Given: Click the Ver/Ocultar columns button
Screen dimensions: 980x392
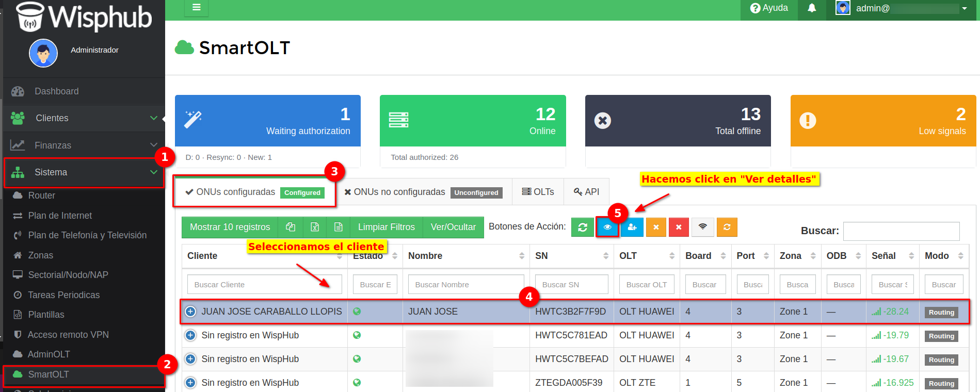Looking at the screenshot, I should point(453,227).
